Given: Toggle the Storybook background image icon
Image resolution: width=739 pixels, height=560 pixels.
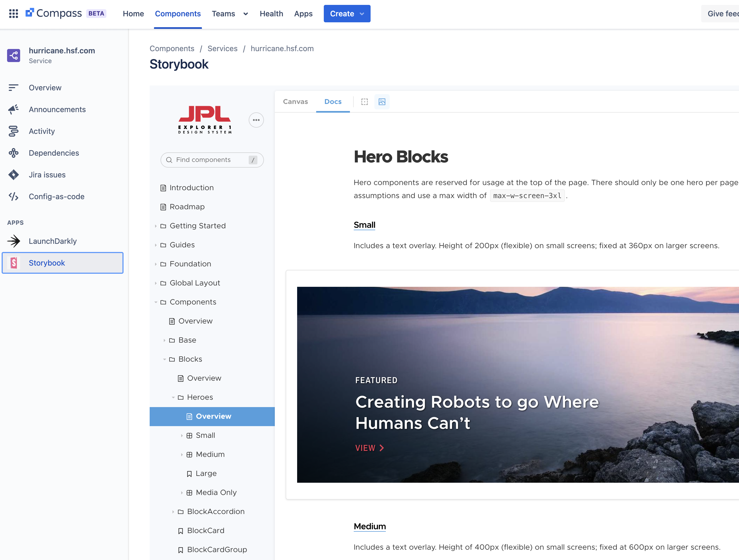Looking at the screenshot, I should click(x=382, y=101).
